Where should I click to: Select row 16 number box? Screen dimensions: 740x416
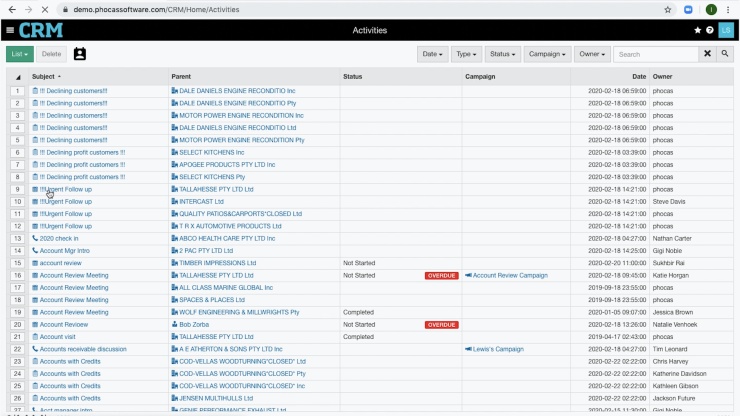point(17,275)
